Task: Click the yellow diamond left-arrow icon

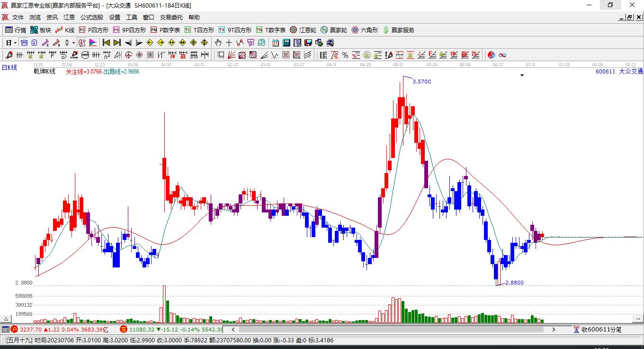Action: point(150,43)
